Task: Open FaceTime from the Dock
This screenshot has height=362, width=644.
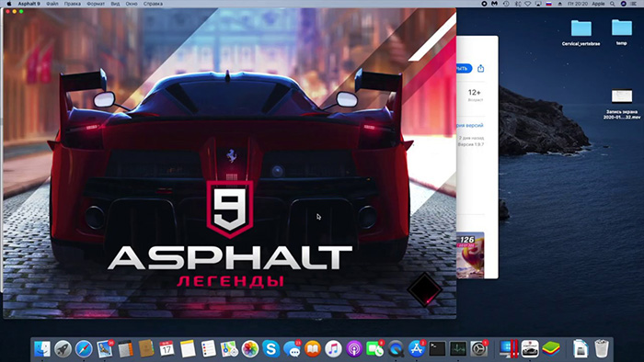Action: click(374, 349)
